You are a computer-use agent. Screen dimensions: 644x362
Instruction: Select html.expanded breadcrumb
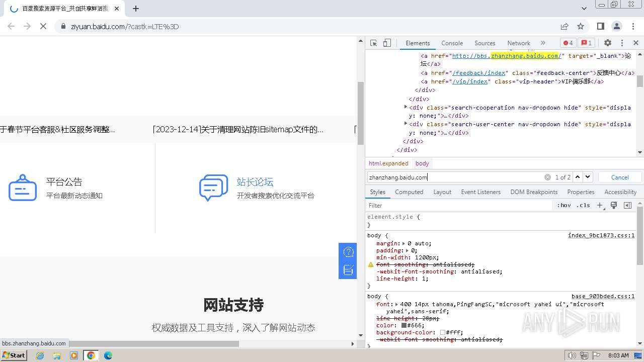[388, 163]
